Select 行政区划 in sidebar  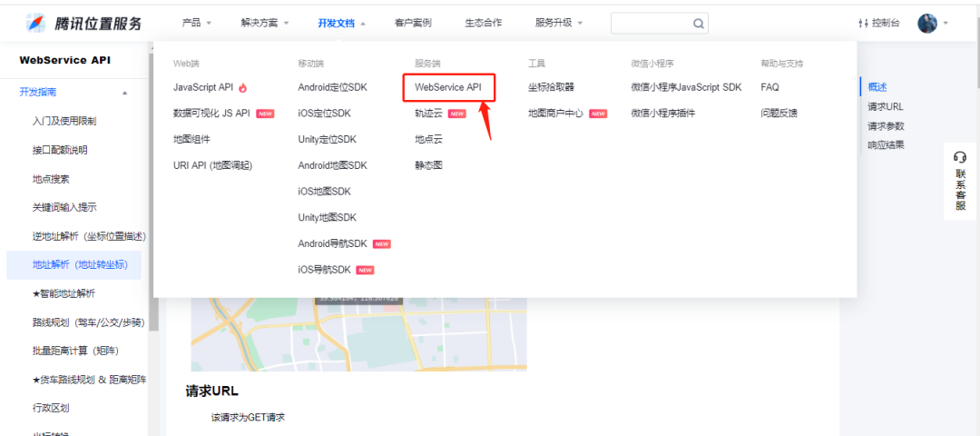(x=51, y=409)
